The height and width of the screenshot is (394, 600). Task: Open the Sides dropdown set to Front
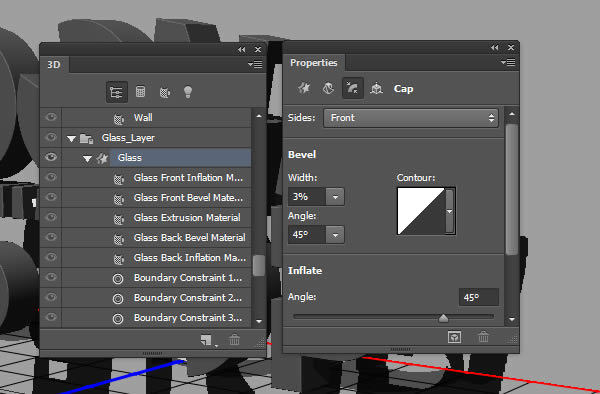pos(411,118)
